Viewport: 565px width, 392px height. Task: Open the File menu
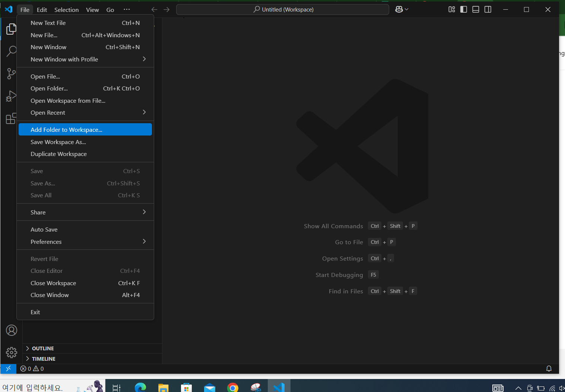tap(25, 10)
